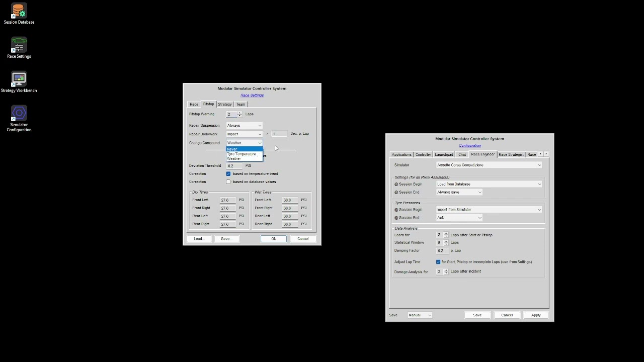This screenshot has height=362, width=644.
Task: Toggle correction based on temperature trend
Action: coord(228,173)
